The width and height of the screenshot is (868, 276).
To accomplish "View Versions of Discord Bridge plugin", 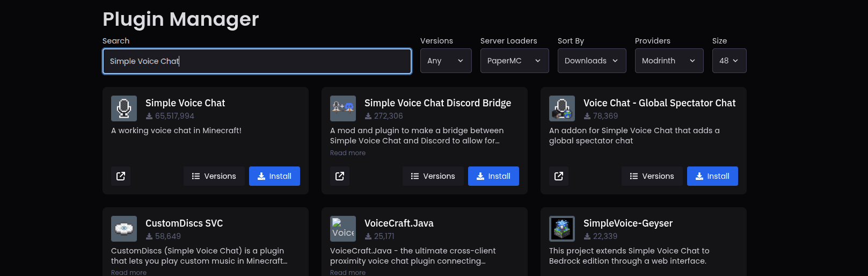I will [433, 176].
